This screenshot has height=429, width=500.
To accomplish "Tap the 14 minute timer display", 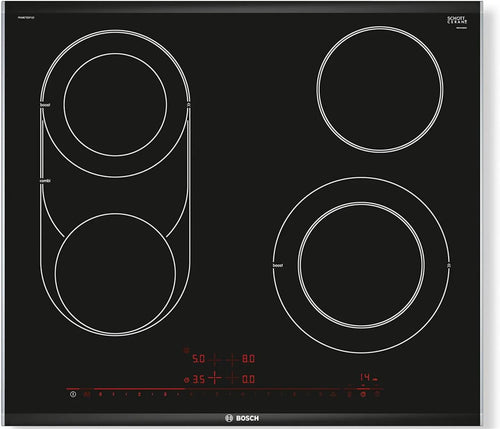I will (365, 378).
